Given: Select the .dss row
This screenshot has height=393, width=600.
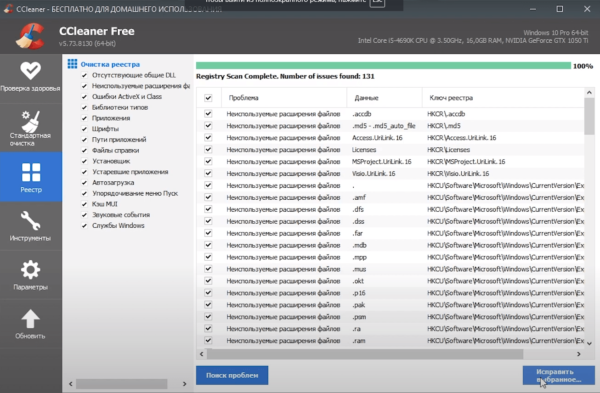Looking at the screenshot, I should [390, 221].
